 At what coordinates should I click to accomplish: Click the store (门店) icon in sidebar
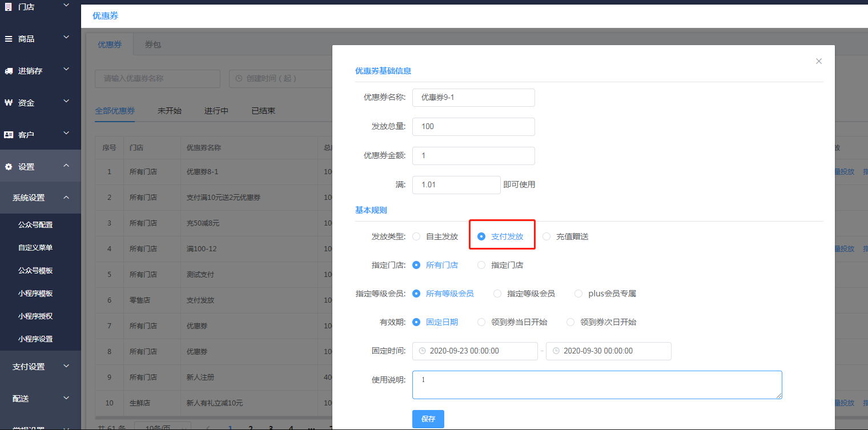9,6
